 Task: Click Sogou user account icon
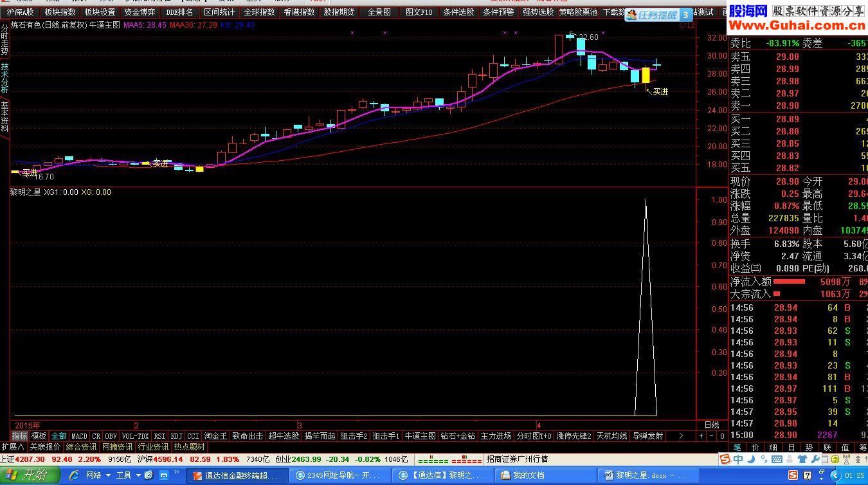(790, 459)
